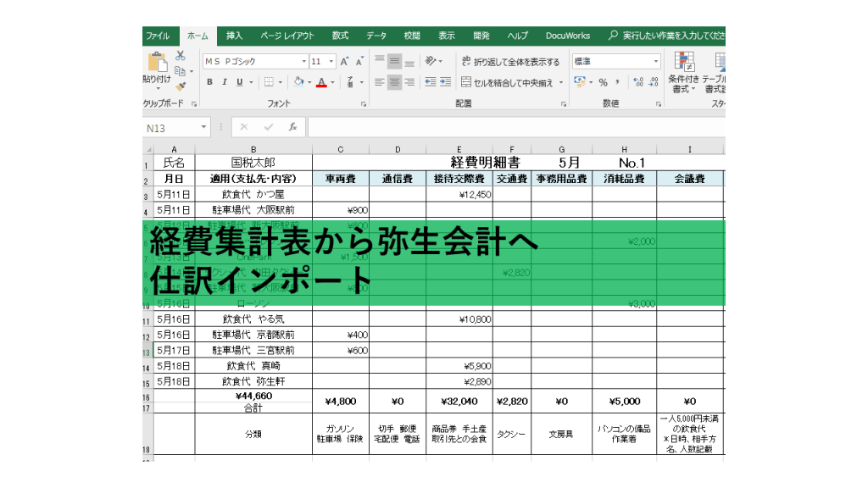This screenshot has height=488, width=868.
Task: Click the formula bar input field
Action: [509, 127]
